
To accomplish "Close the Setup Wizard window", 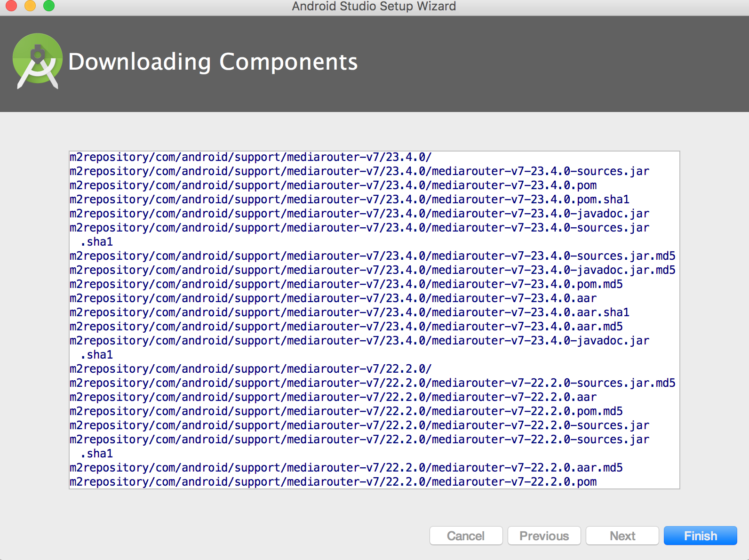I will point(11,6).
